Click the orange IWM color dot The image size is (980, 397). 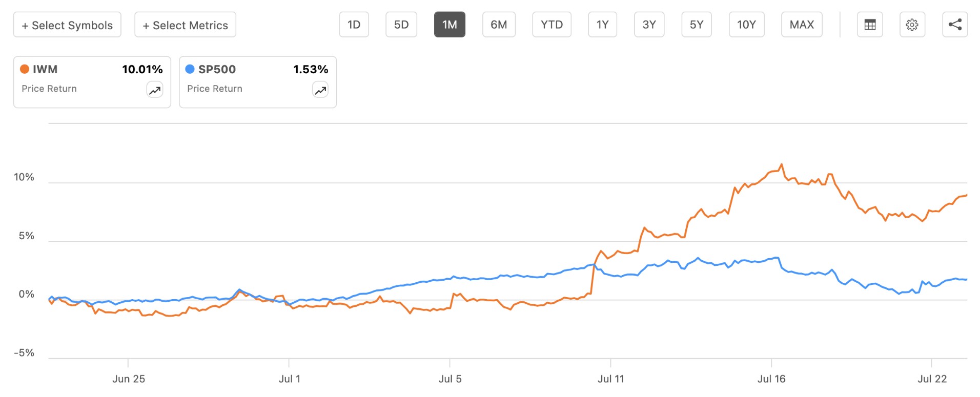25,69
